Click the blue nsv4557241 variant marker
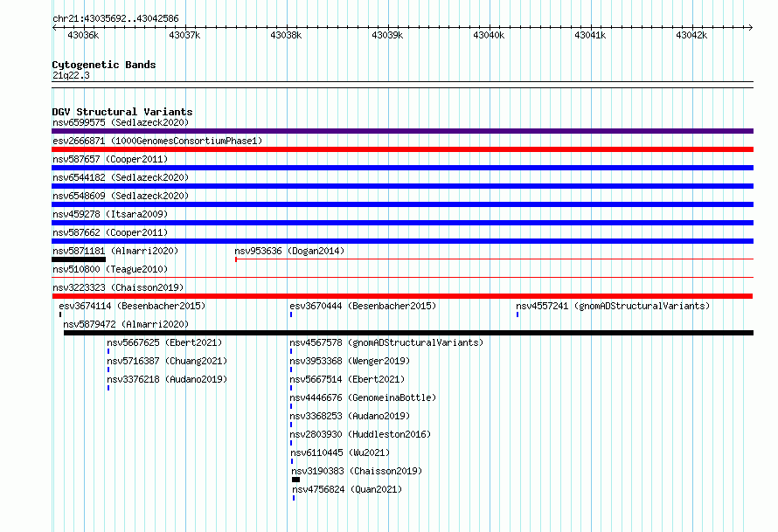Image resolution: width=778 pixels, height=532 pixels. 518,314
